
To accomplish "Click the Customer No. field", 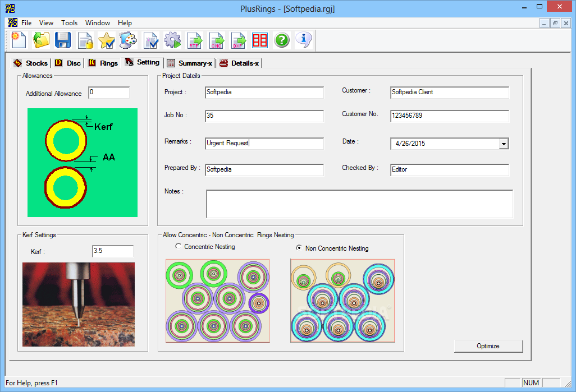I will coord(450,116).
